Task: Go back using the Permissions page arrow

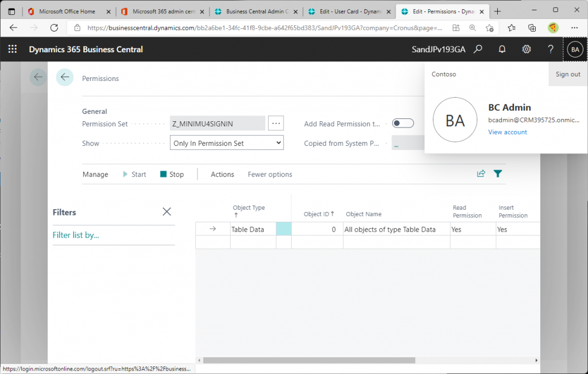Action: [x=65, y=78]
